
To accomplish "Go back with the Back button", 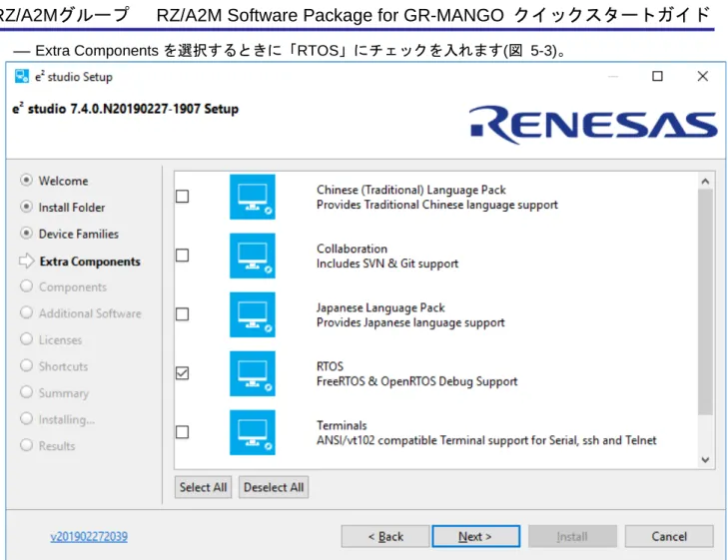I will [385, 536].
